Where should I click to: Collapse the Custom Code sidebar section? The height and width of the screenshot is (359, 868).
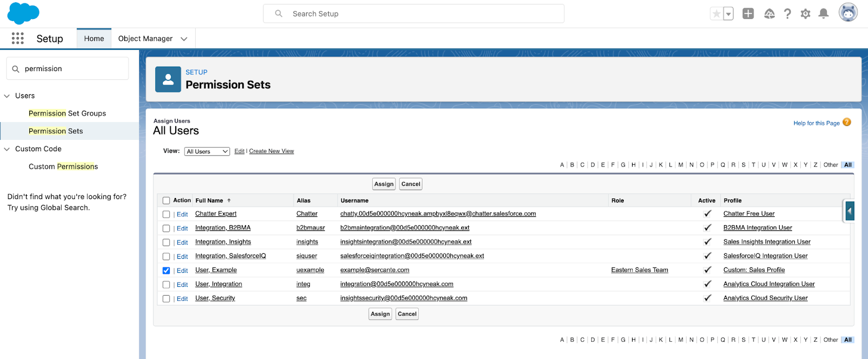7,149
